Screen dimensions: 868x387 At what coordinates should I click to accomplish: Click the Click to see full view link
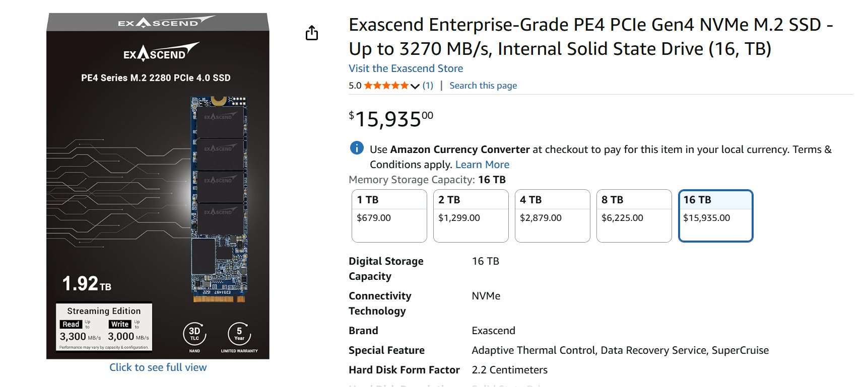(158, 367)
